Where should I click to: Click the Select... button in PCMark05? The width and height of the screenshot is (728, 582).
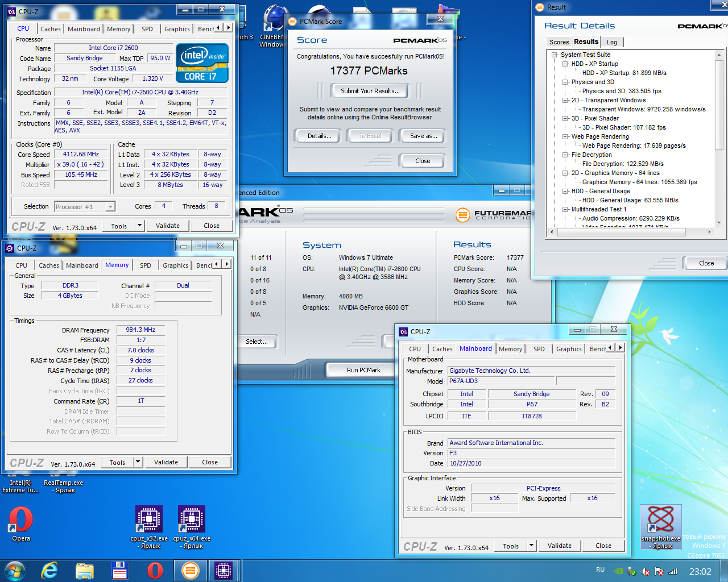click(257, 342)
